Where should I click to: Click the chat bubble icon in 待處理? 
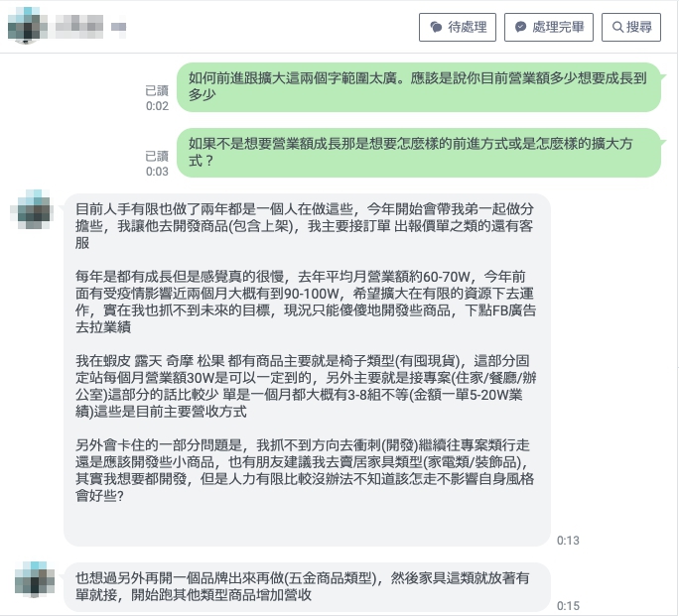[x=436, y=27]
